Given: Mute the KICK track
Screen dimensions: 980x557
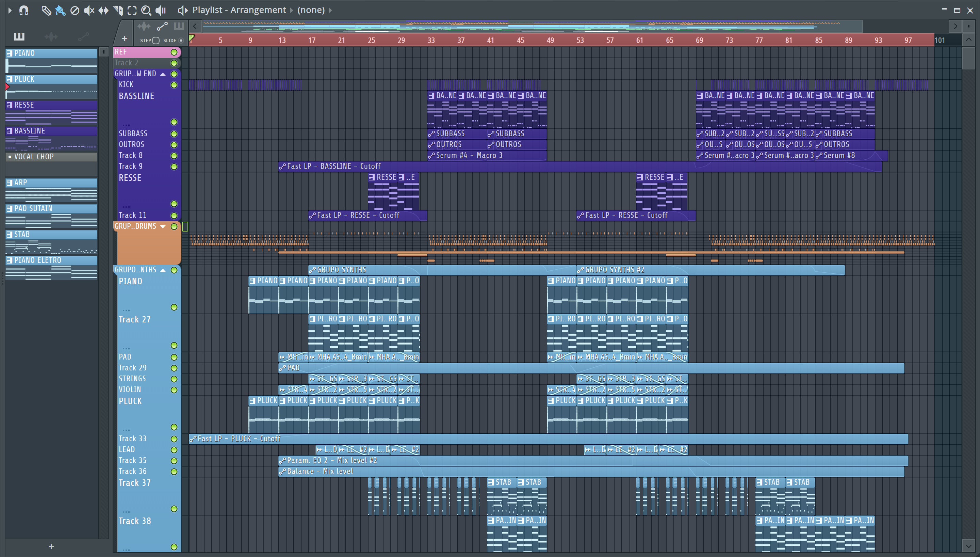Looking at the screenshot, I should (x=174, y=85).
